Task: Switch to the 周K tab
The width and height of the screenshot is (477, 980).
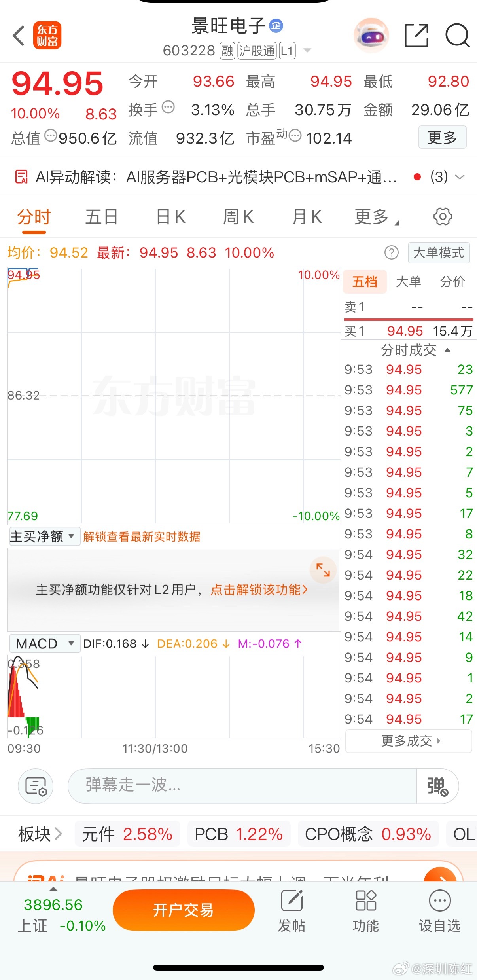Action: coord(238,217)
